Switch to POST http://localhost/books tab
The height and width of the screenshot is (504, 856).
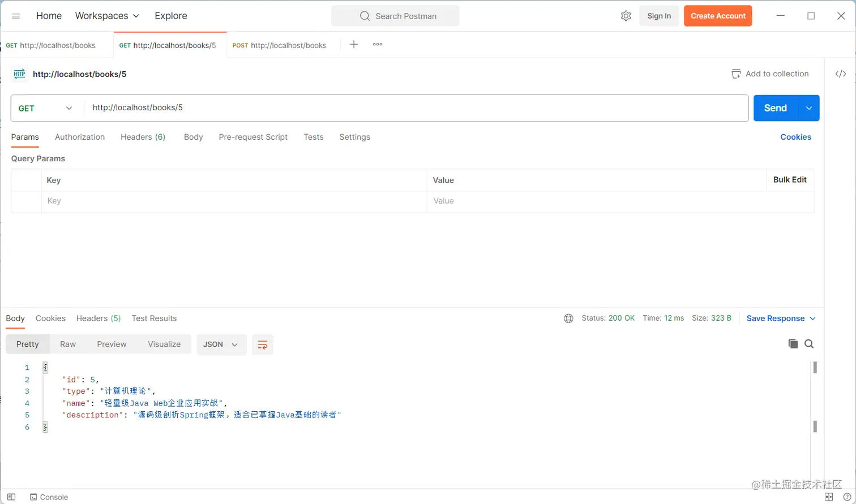(x=280, y=45)
